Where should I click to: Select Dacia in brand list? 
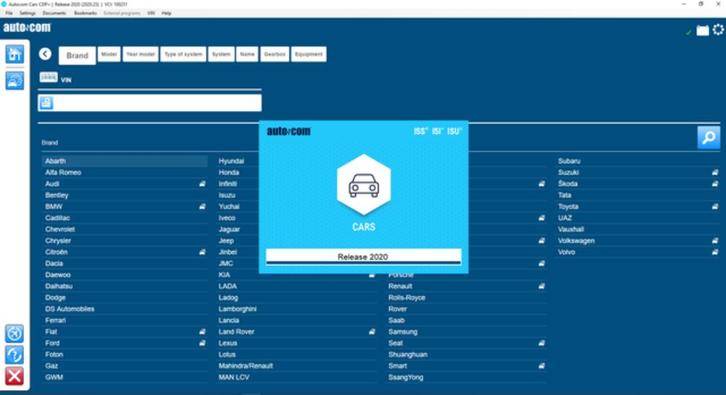tap(54, 263)
